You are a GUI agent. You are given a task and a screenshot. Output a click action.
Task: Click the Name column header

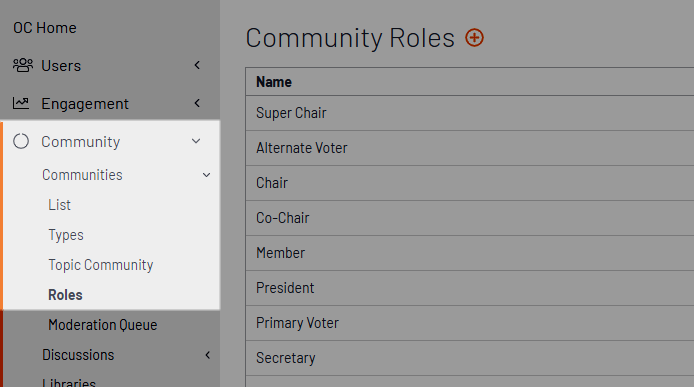[274, 82]
